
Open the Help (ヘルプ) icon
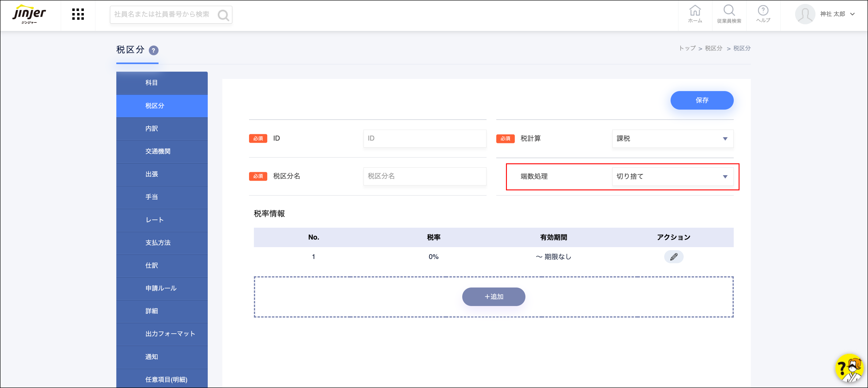tap(763, 14)
